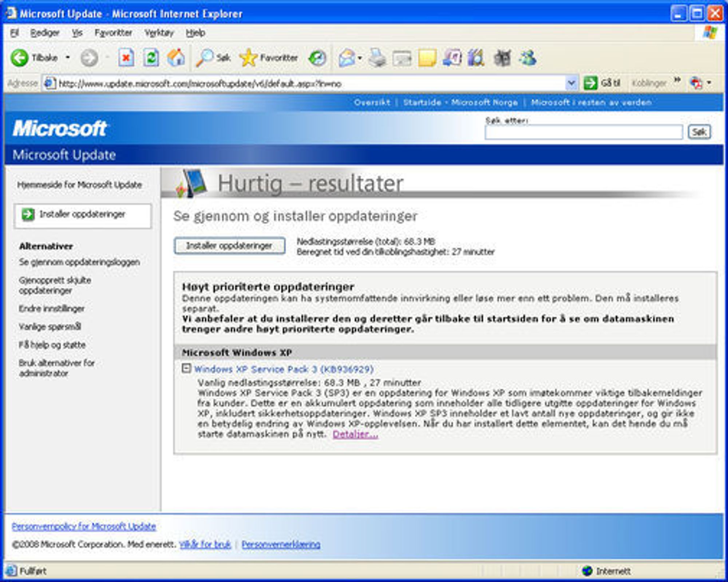728x582 pixels.
Task: Stop page loading with red X icon
Action: [x=126, y=58]
